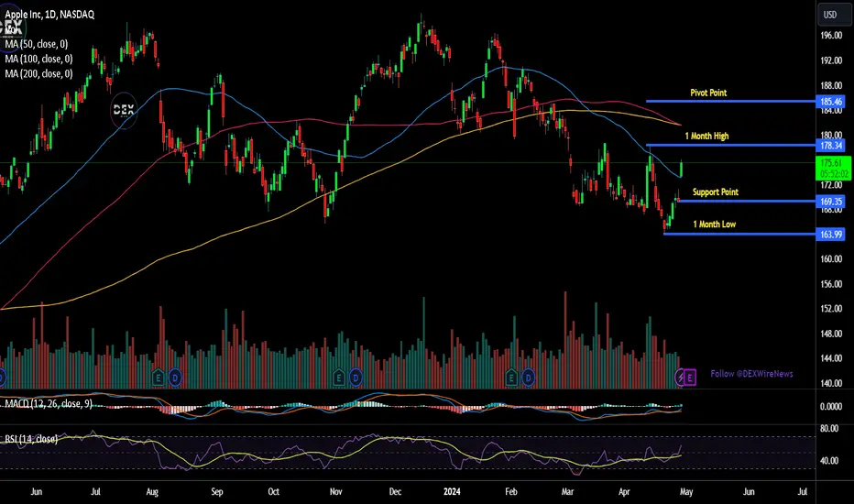The height and width of the screenshot is (504, 854).
Task: Click the Apple Inc, 1D, NASDAQ title
Action: click(x=49, y=15)
